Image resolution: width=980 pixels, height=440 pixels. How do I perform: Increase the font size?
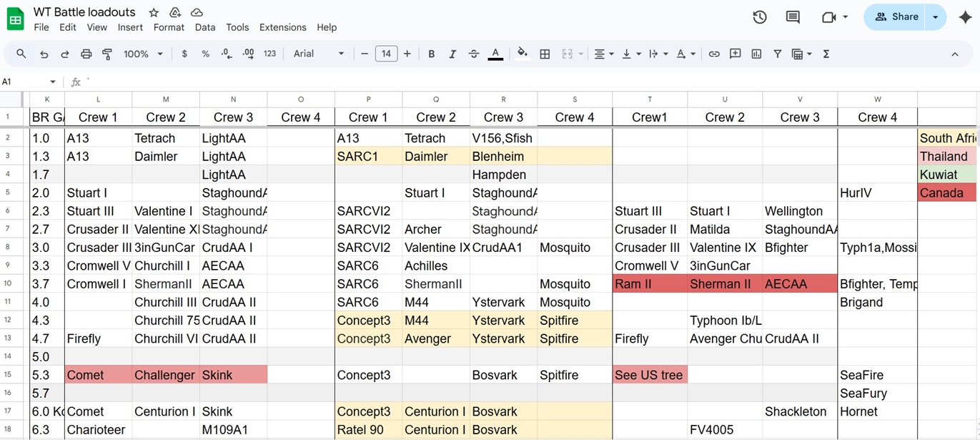coord(407,54)
